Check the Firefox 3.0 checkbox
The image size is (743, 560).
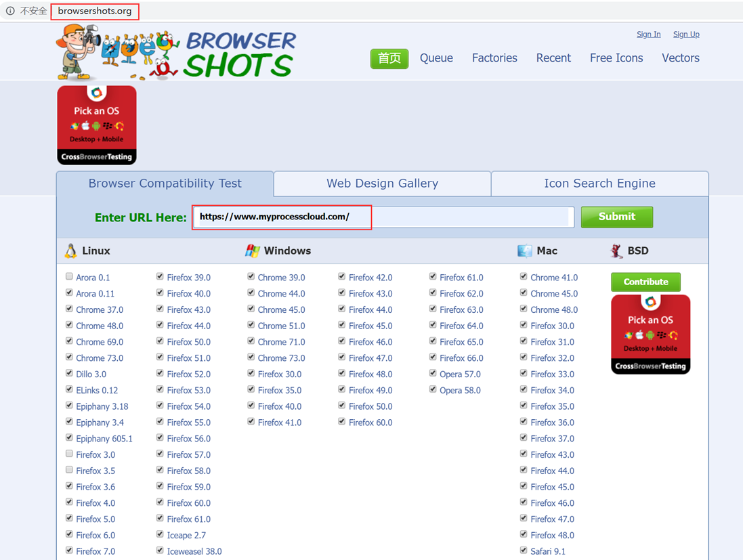tap(69, 454)
